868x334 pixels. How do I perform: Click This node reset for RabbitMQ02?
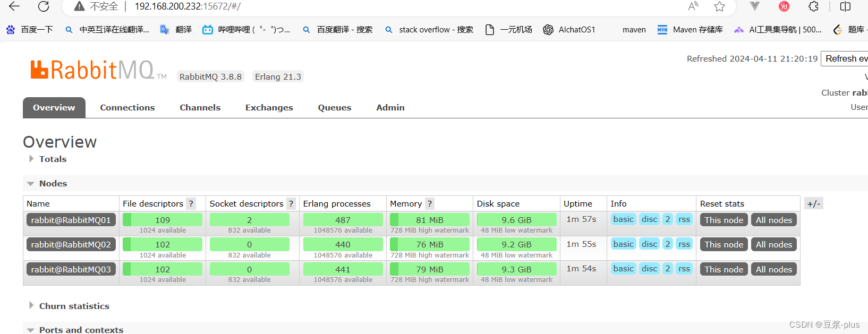click(724, 244)
